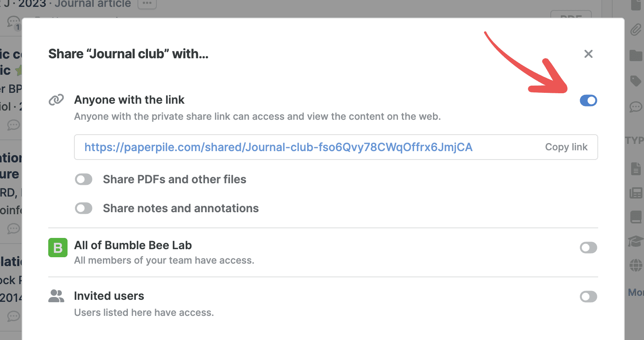The image size is (644, 340).
Task: Open the Journal-club paperpile shared link
Action: click(x=278, y=147)
